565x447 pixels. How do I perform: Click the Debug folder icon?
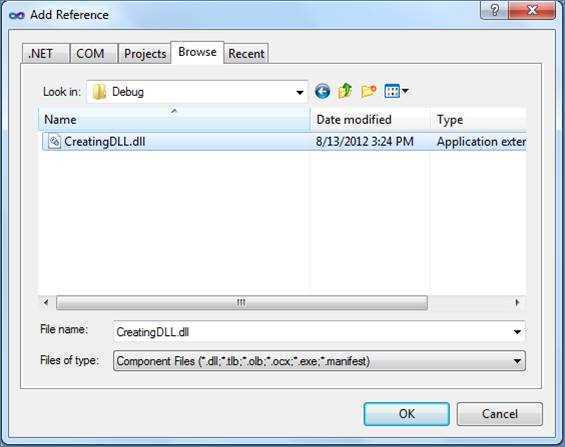coord(99,92)
